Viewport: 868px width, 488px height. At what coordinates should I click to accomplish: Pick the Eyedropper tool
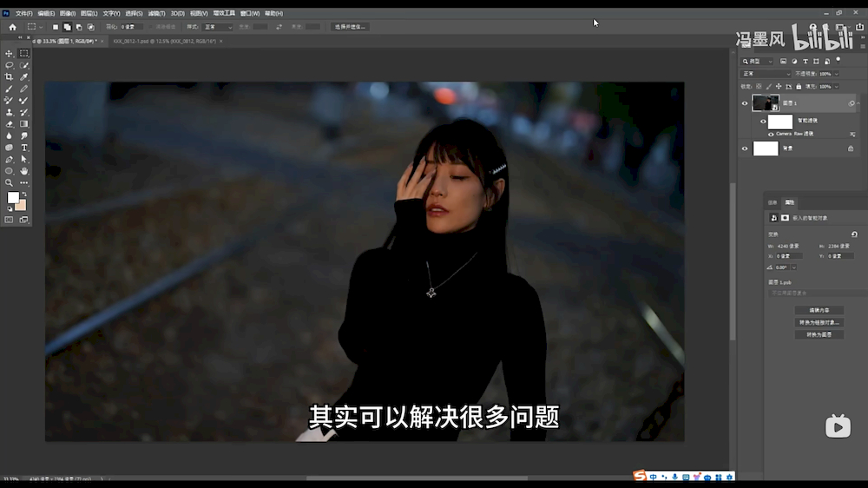click(x=24, y=77)
